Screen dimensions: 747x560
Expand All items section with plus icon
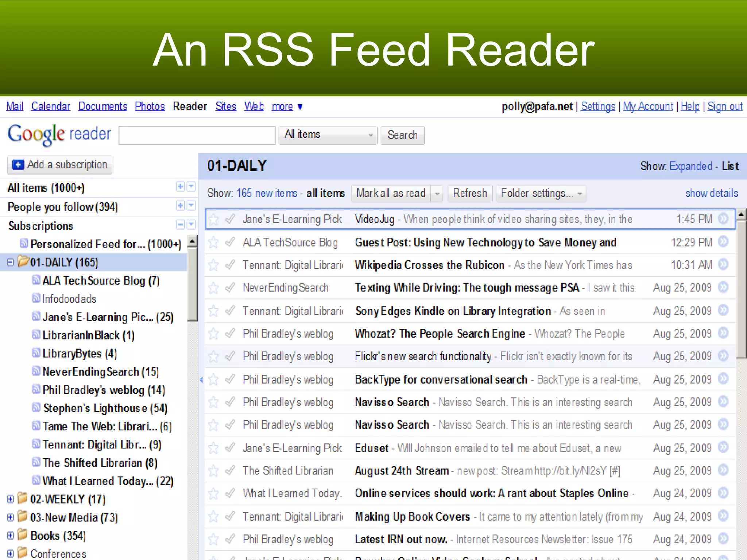180,186
